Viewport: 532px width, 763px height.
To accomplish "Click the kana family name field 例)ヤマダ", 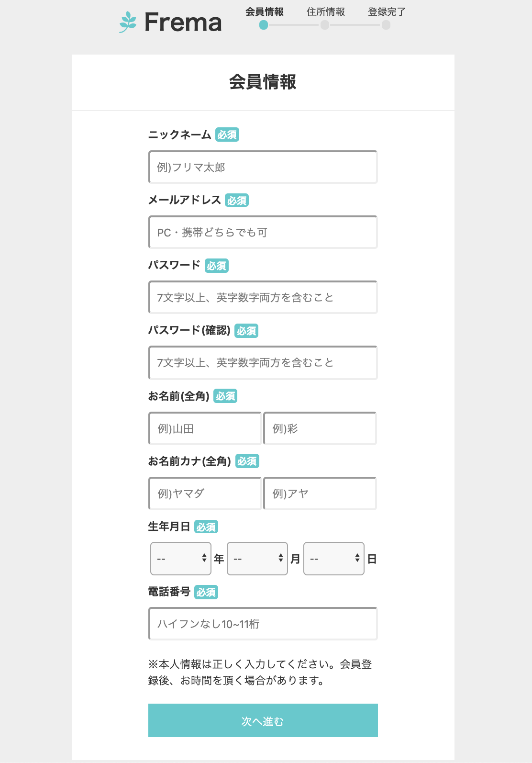I will click(x=205, y=494).
